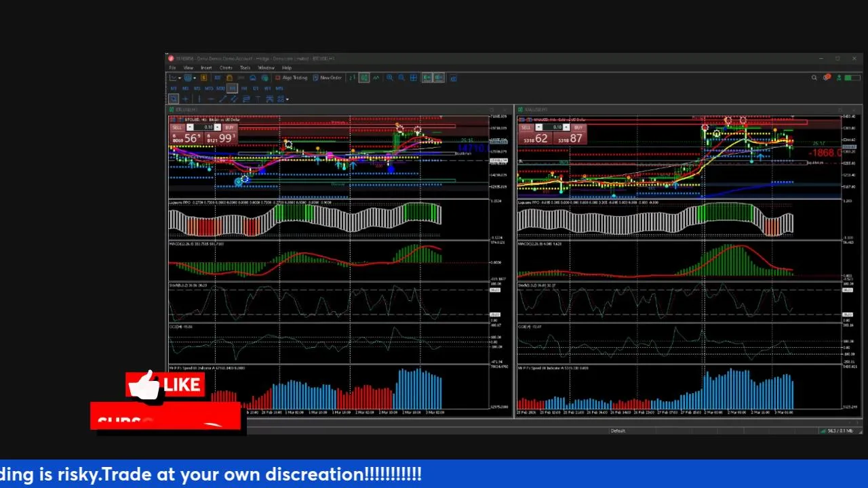868x488 pixels.
Task: Select the text label tool
Action: [258, 99]
